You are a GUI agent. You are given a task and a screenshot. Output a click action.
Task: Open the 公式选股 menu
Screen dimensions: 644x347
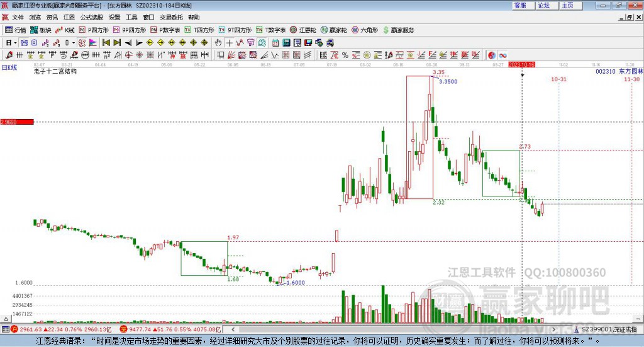[x=92, y=17]
